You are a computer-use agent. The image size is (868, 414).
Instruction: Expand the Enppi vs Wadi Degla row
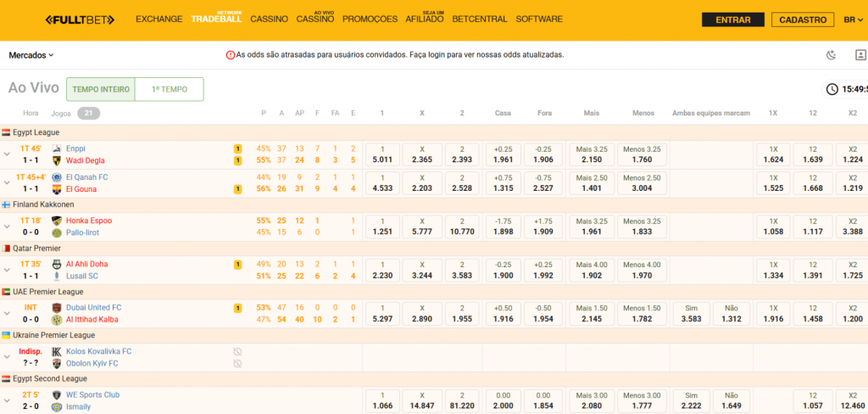7,154
